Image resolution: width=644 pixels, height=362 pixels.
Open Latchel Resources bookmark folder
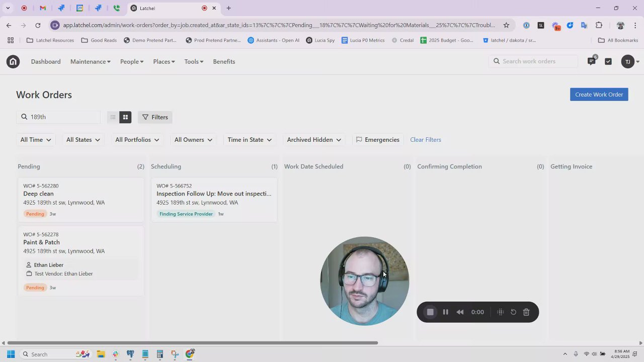point(50,40)
